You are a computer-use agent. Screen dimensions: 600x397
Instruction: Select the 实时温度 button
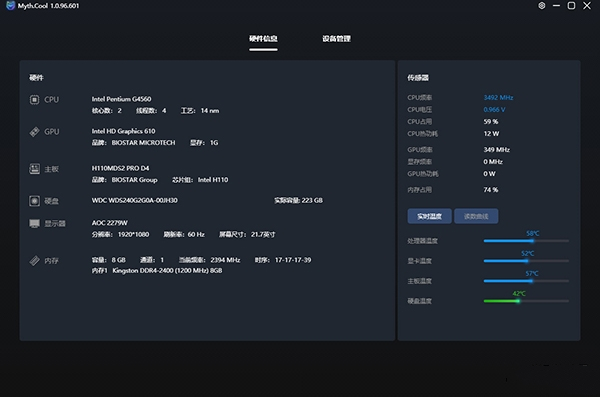[x=429, y=216]
